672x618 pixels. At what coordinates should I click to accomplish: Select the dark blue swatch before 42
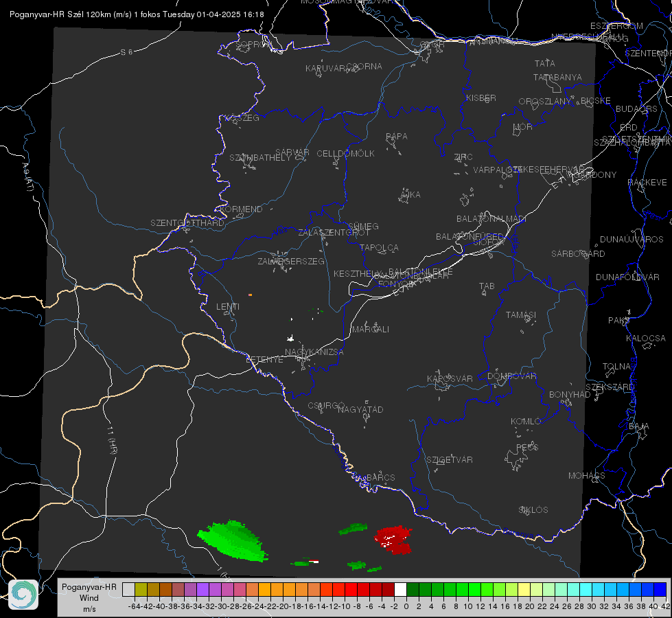pos(660,589)
